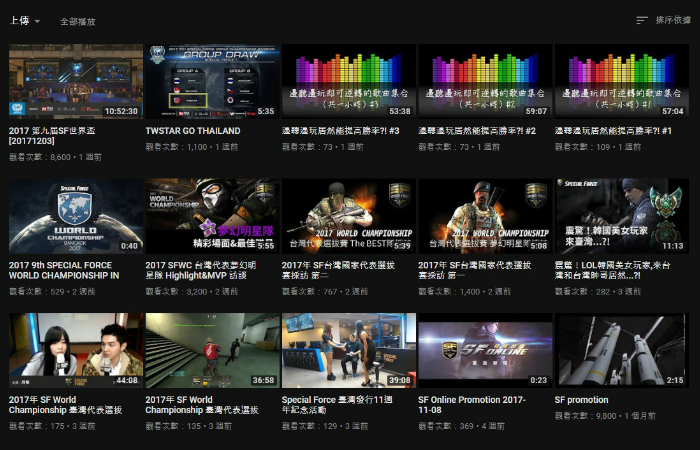
Task: Click title Special Force 臺灣發行11週年紀念活動
Action: (x=337, y=405)
